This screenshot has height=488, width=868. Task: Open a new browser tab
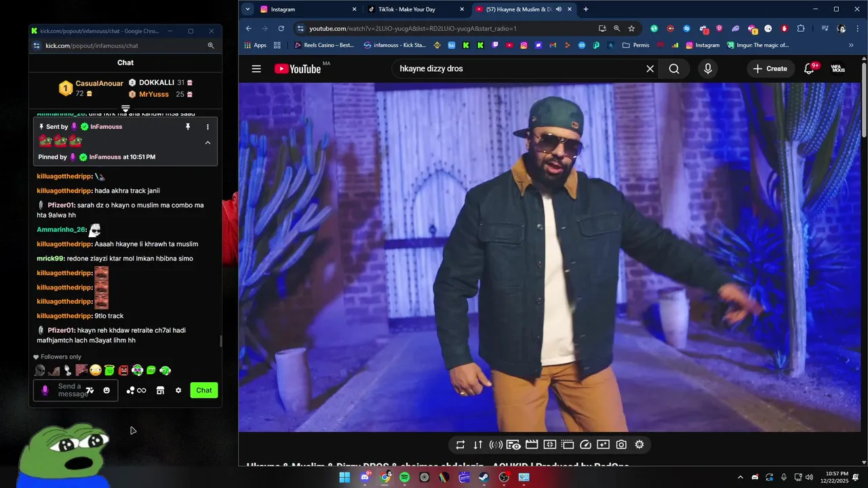click(586, 9)
